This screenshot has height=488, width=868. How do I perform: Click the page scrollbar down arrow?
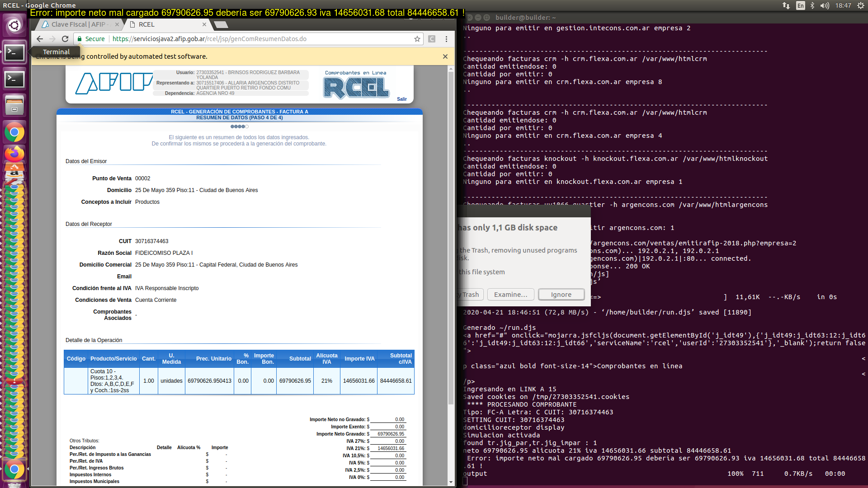point(451,483)
